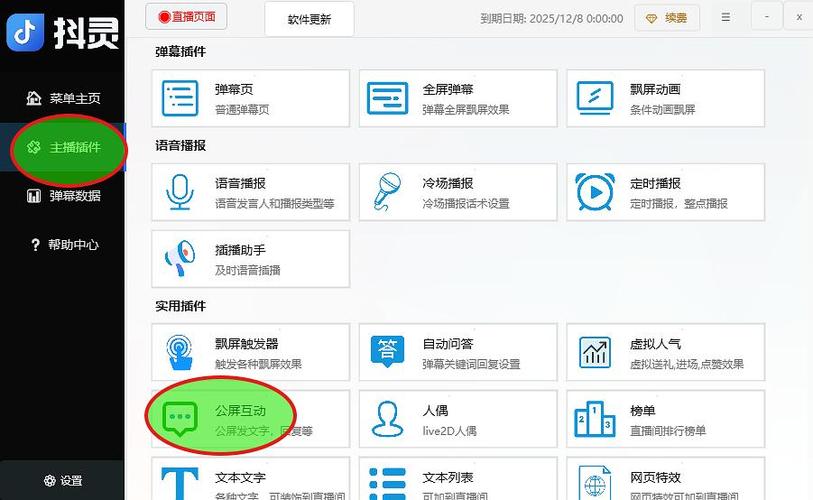The height and width of the screenshot is (500, 813).
Task: Click the 虚拟送礼,进场,点赞效果 description
Action: pyautogui.click(x=686, y=364)
